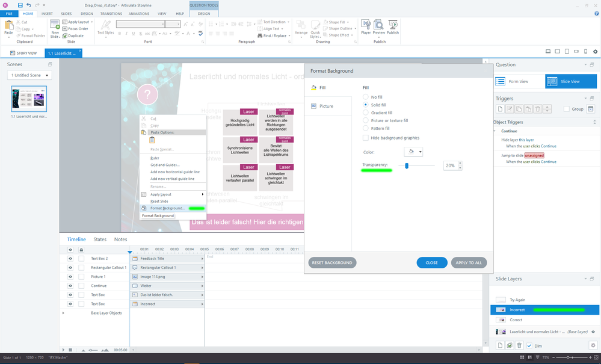
Task: Select the Gradient fill radio option
Action: 366,113
